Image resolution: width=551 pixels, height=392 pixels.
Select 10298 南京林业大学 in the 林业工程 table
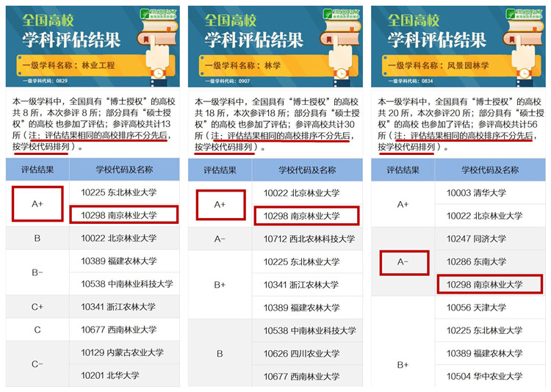click(119, 215)
